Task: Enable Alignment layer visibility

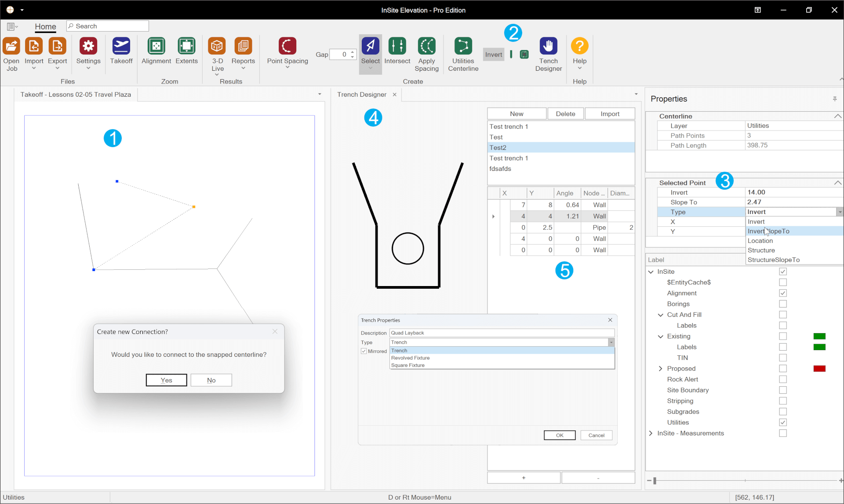Action: click(783, 294)
